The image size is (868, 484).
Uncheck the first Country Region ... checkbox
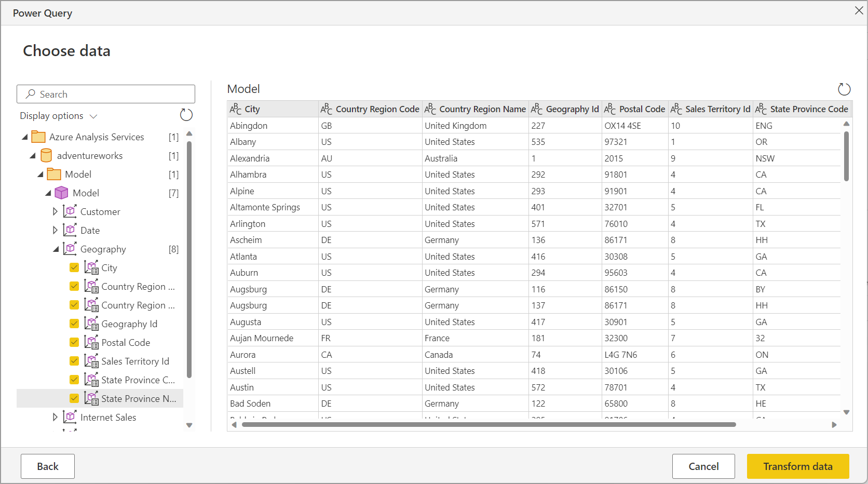[74, 286]
